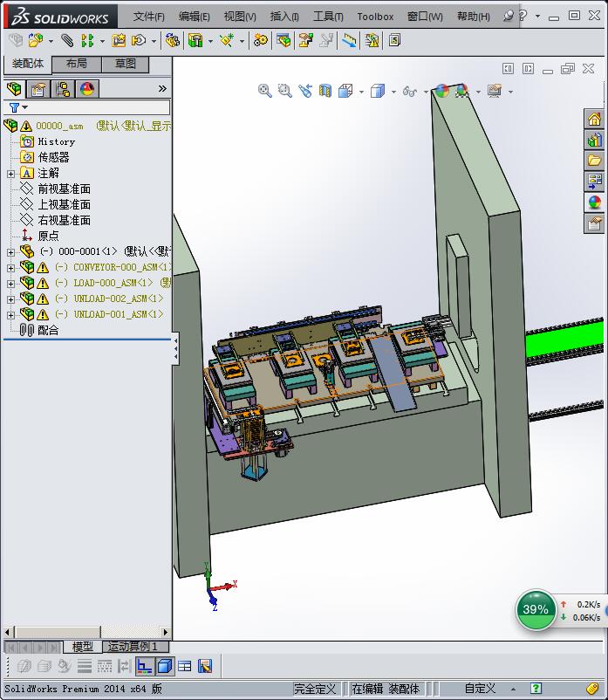Image resolution: width=608 pixels, height=700 pixels.
Task: Select the 配合 mates folder
Action: click(x=48, y=330)
